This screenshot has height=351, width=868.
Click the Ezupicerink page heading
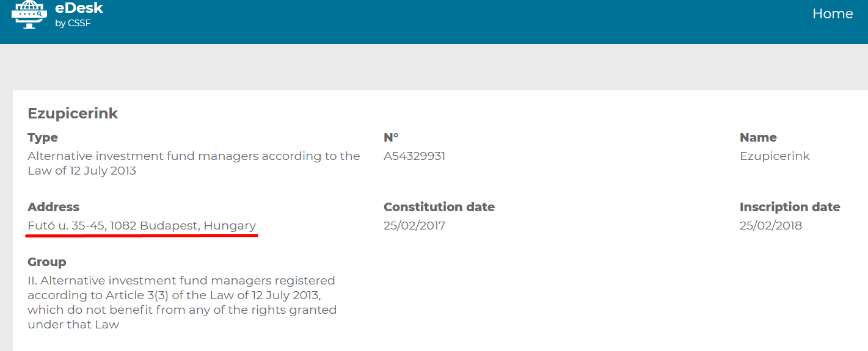click(x=73, y=114)
